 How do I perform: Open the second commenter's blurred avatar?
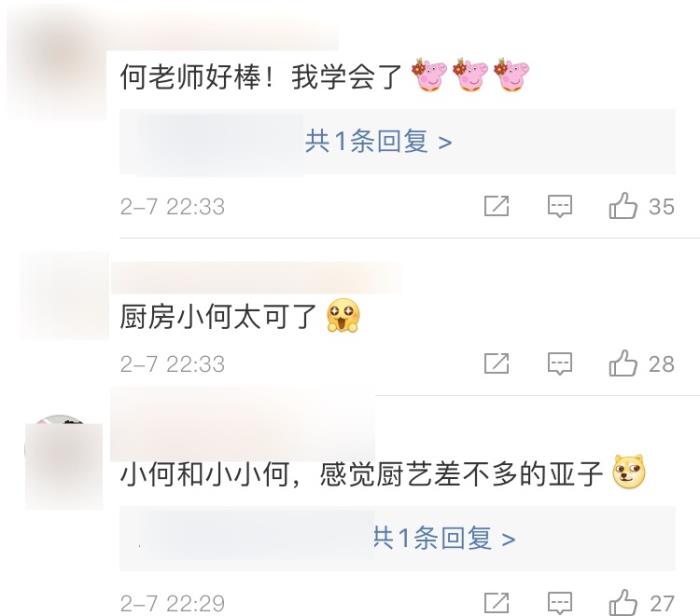(65, 295)
